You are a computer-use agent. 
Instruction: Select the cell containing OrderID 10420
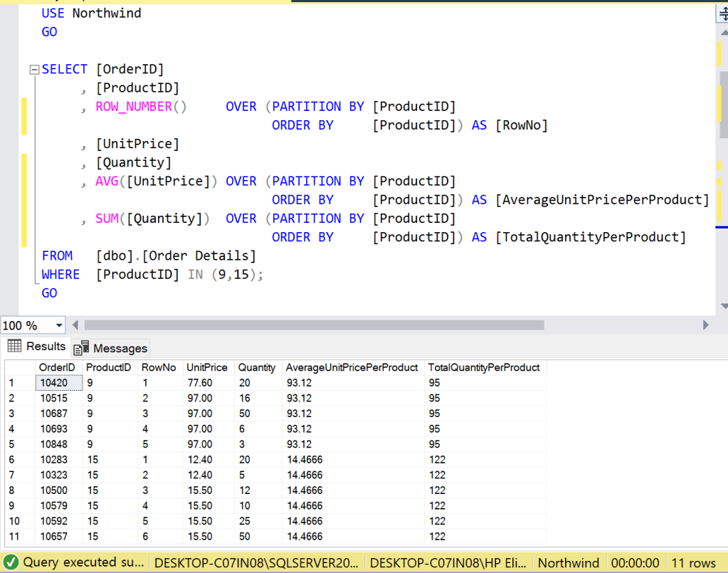pyautogui.click(x=58, y=383)
